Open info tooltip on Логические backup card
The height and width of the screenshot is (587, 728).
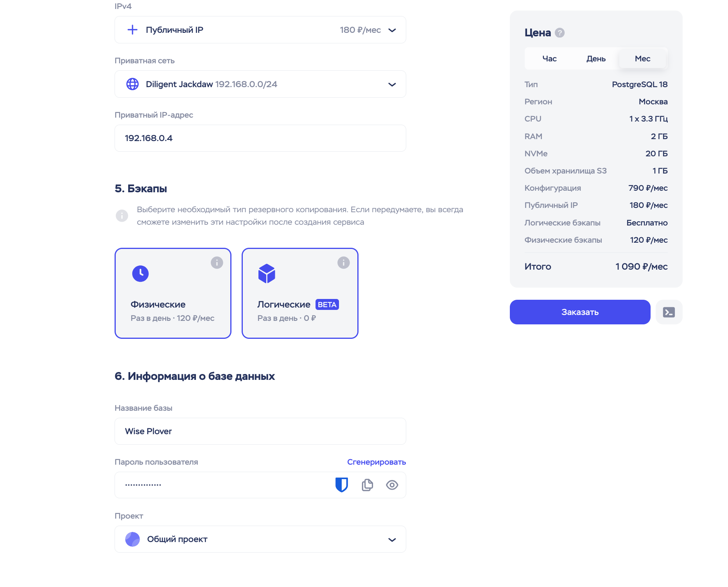point(344,263)
